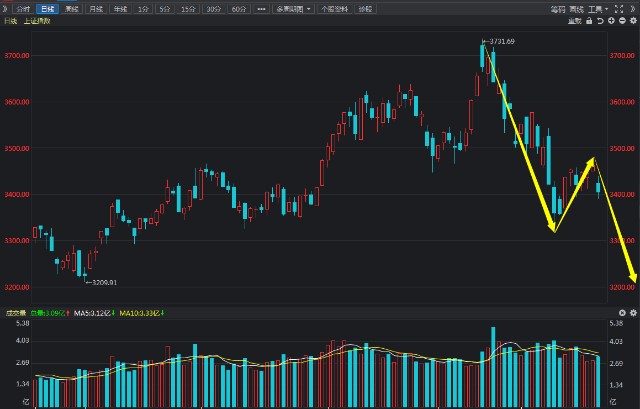Click the undo/reset arrow icon

(600, 21)
